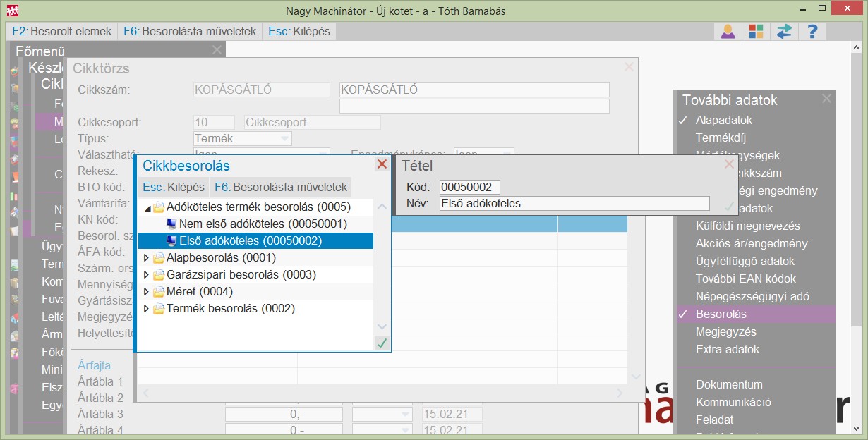Select highlighted Besorolás entry

coord(756,314)
